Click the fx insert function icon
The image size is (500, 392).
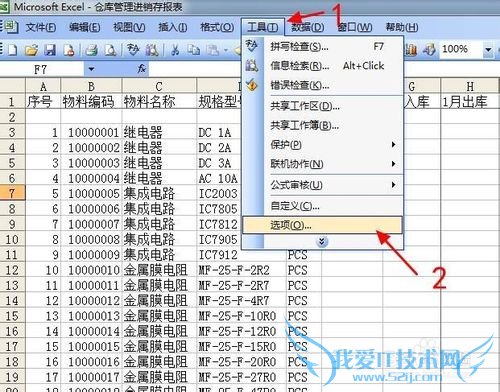pos(142,69)
